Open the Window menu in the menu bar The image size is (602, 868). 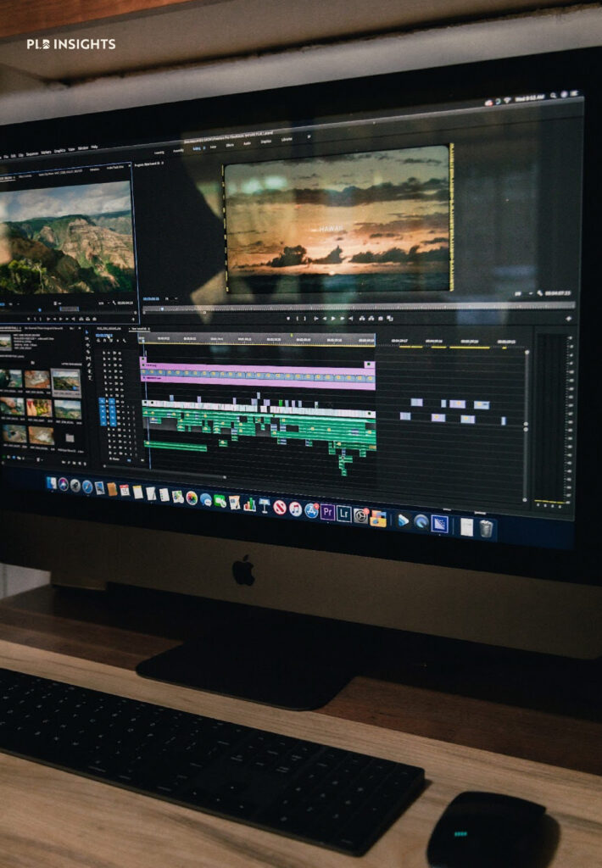coord(82,148)
